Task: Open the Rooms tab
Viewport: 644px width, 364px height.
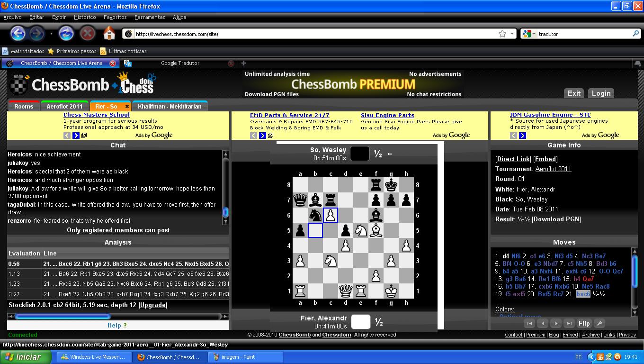Action: coord(24,106)
